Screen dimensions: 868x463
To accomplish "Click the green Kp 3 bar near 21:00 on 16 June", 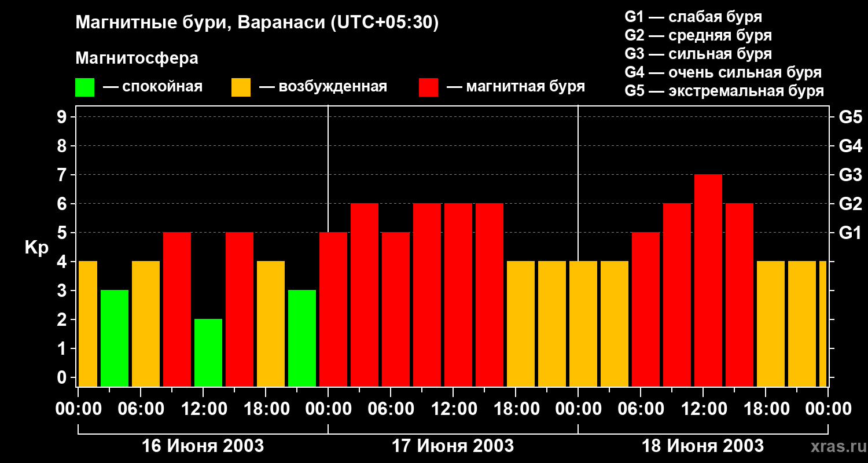I will (x=302, y=338).
